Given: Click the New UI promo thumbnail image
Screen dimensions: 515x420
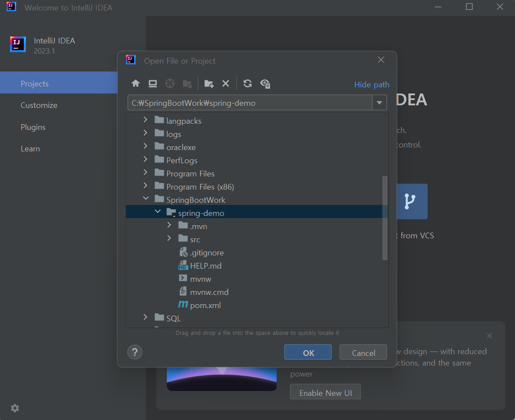Looking at the screenshot, I should [222, 379].
